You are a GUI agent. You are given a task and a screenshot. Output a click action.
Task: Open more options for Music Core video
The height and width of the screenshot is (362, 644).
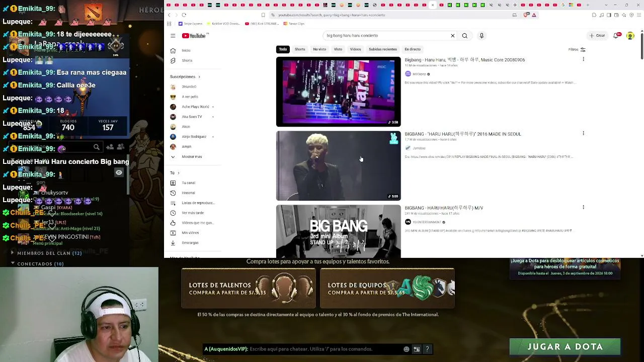[583, 59]
